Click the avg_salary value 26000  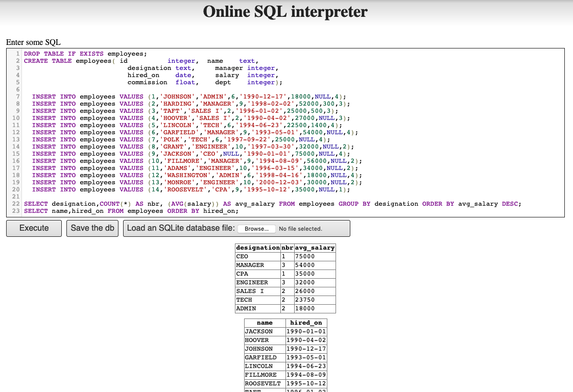click(x=315, y=291)
